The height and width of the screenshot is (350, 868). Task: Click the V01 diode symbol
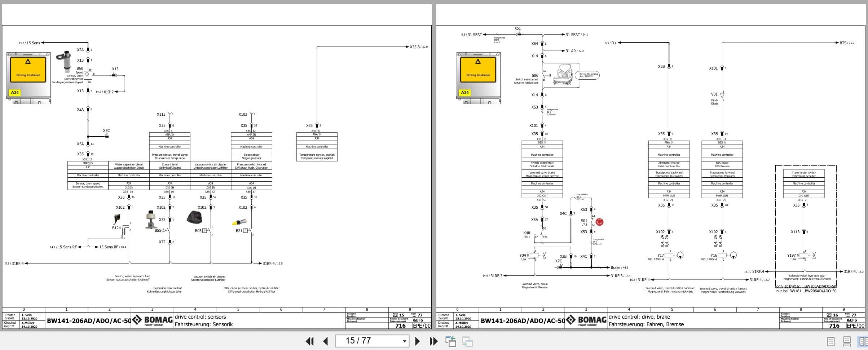(722, 96)
